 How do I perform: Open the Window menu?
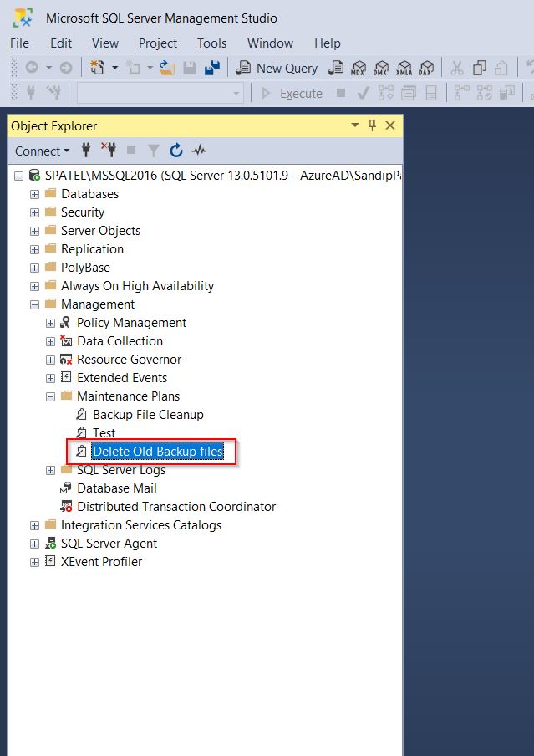click(x=271, y=43)
